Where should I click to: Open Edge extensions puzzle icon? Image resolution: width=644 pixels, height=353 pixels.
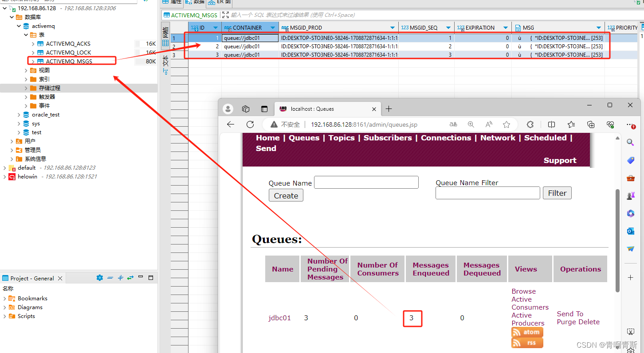(x=530, y=124)
